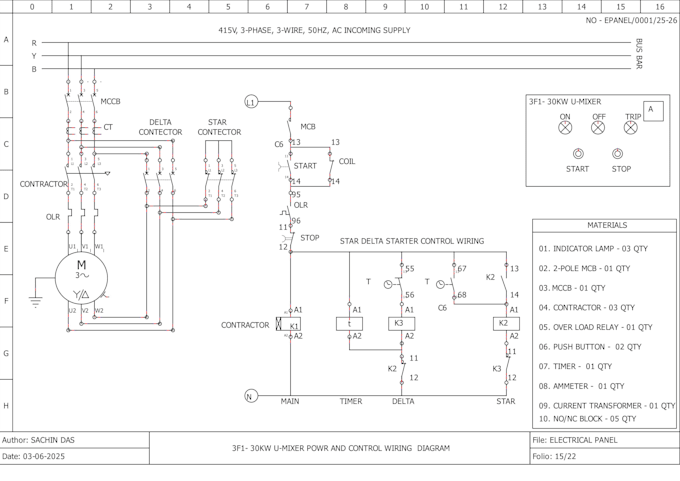Click the ammeter 'A' box
The width and height of the screenshot is (680, 481).
pyautogui.click(x=653, y=111)
